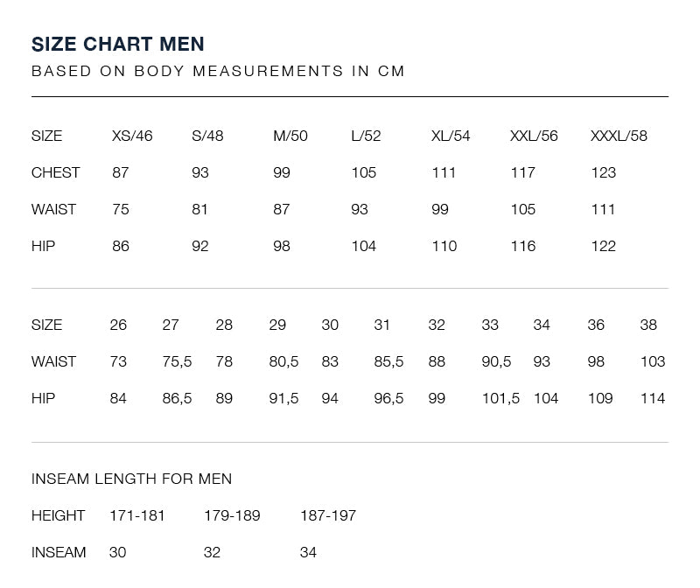Click trouser size 26 in second table
Image resolution: width=700 pixels, height=588 pixels.
(x=118, y=325)
